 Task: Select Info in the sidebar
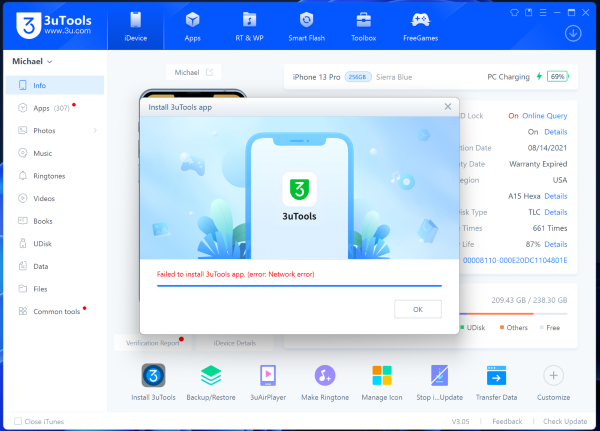[x=55, y=85]
